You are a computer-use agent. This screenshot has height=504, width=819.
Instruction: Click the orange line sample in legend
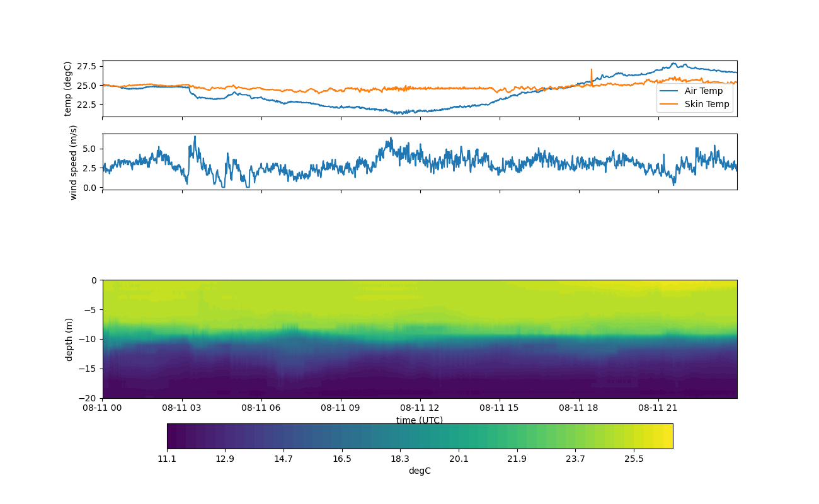(x=669, y=104)
